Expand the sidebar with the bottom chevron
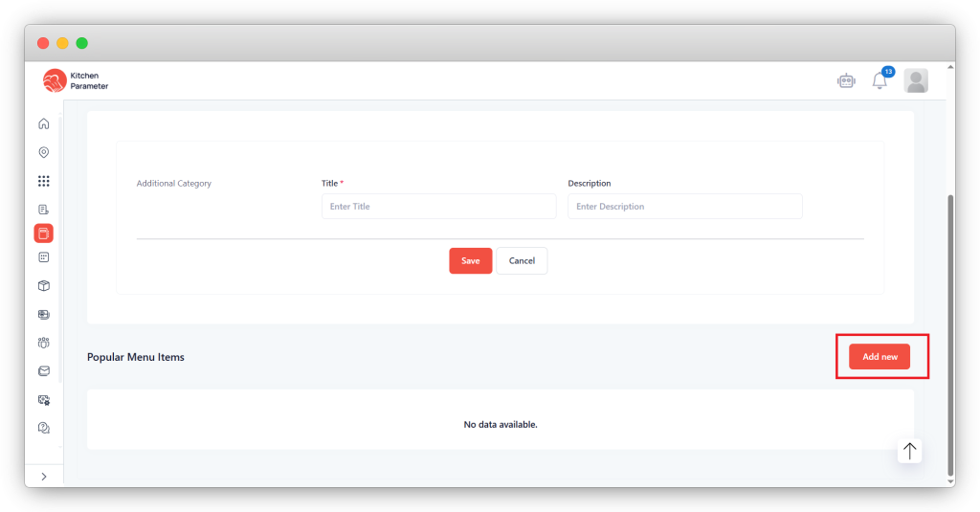 43,477
